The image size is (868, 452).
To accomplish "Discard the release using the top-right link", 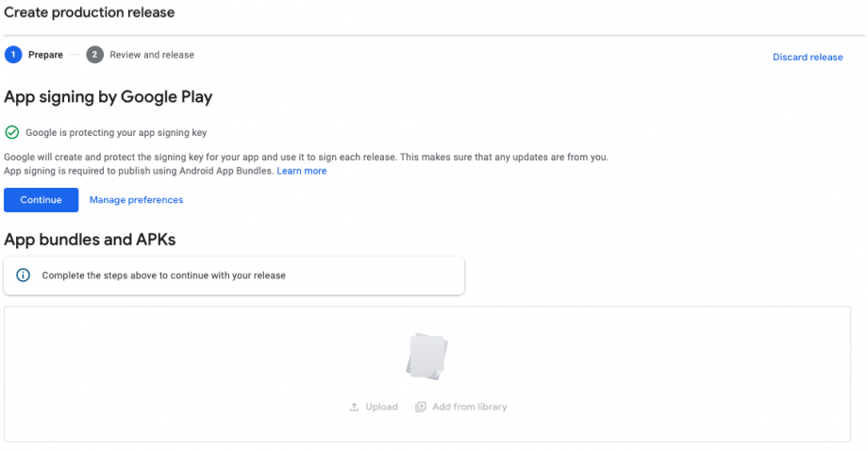I will coord(808,57).
